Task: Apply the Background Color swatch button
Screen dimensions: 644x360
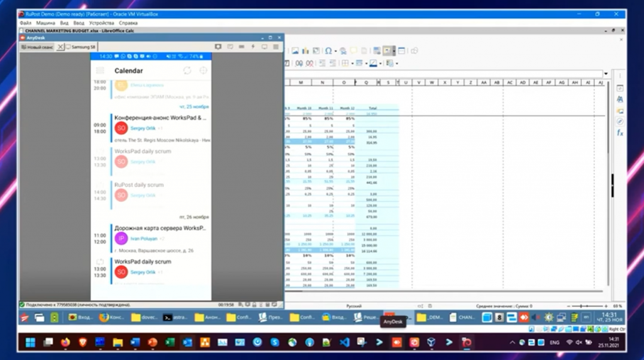Action: point(373,64)
